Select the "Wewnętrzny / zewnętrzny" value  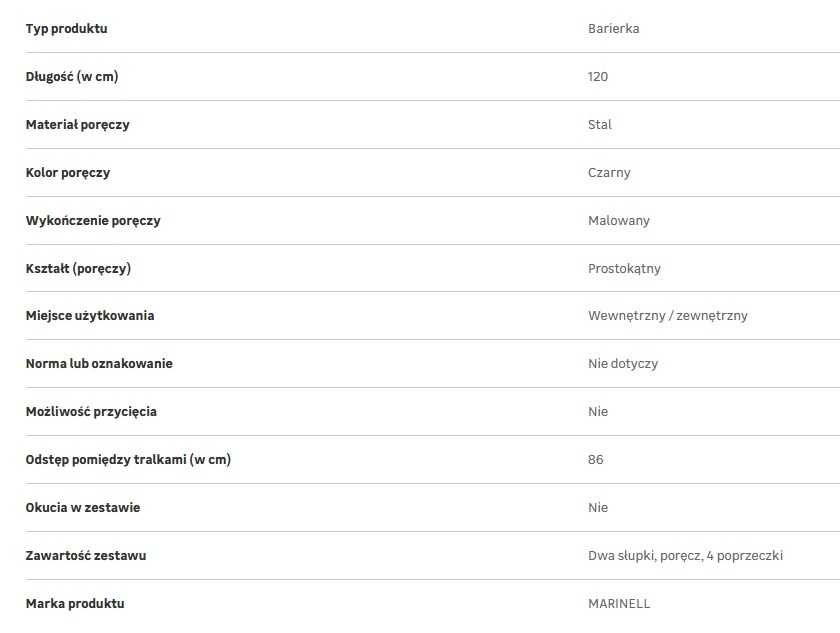point(667,316)
